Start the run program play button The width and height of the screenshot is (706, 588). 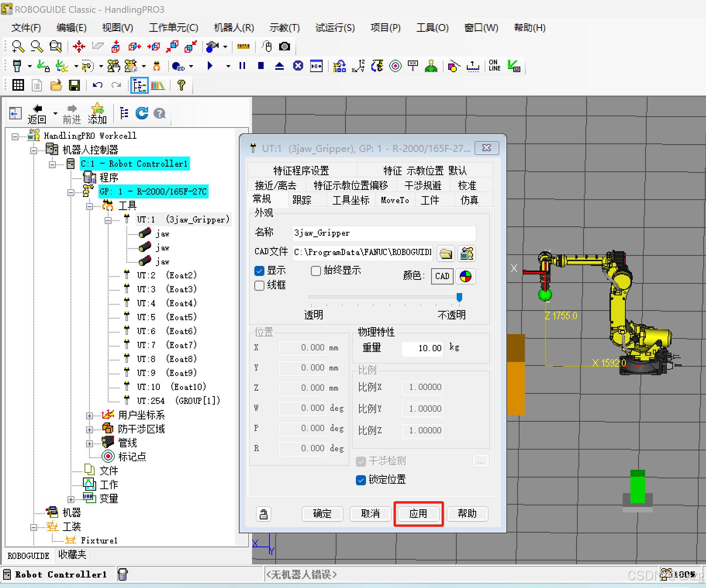[210, 66]
